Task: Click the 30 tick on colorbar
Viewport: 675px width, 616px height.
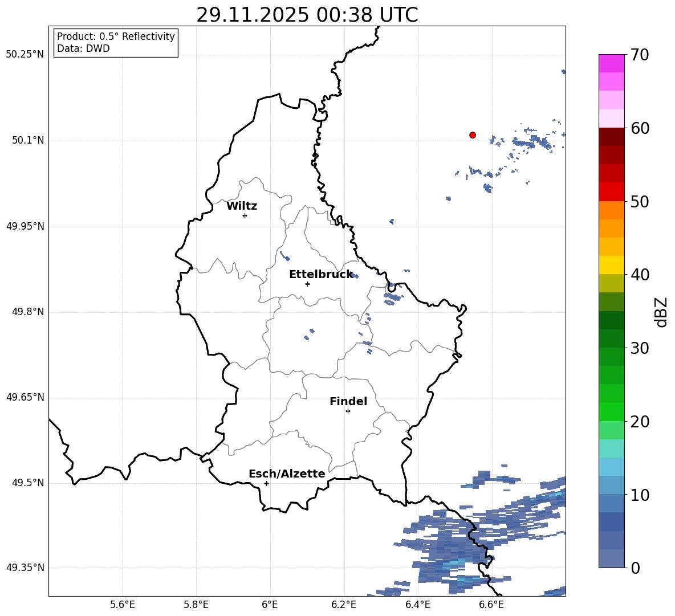Action: [640, 348]
